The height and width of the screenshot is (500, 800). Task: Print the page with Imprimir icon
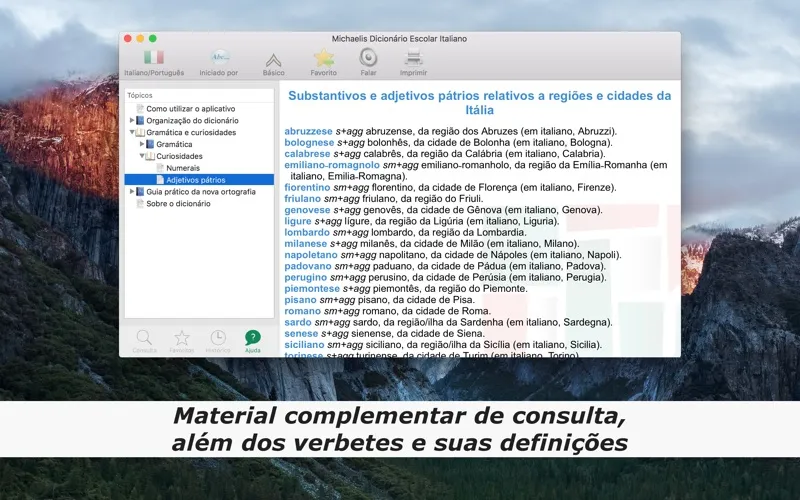tap(413, 58)
